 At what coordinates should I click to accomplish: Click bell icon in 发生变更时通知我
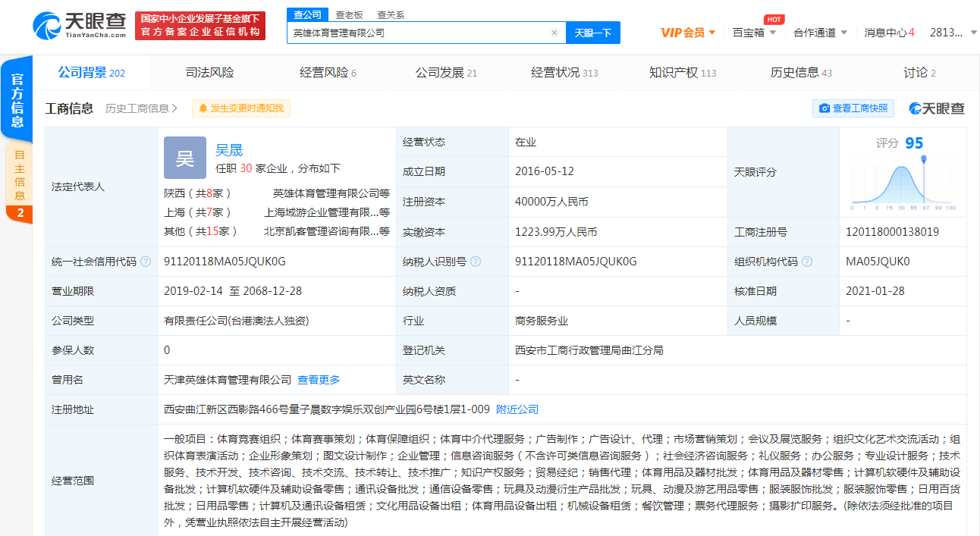(x=203, y=108)
